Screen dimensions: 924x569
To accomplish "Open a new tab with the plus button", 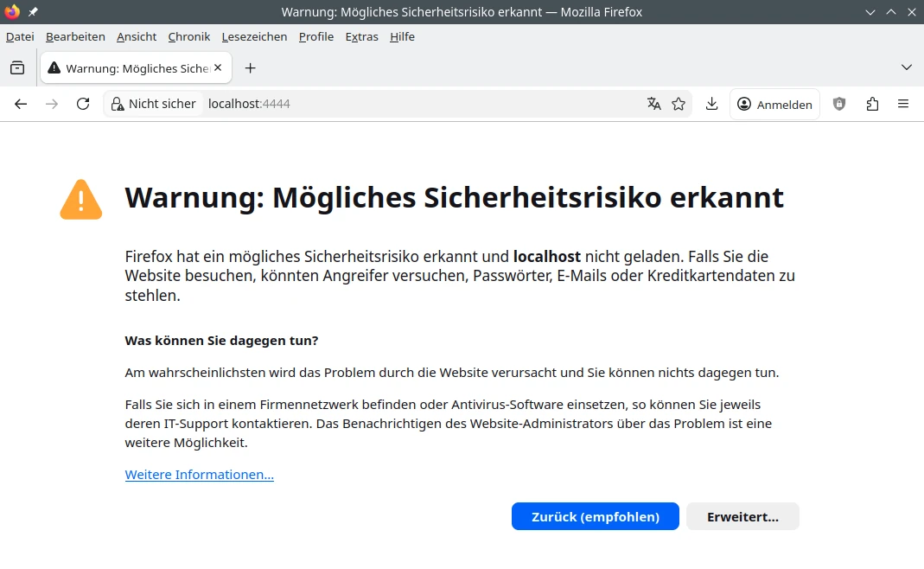I will coord(250,67).
